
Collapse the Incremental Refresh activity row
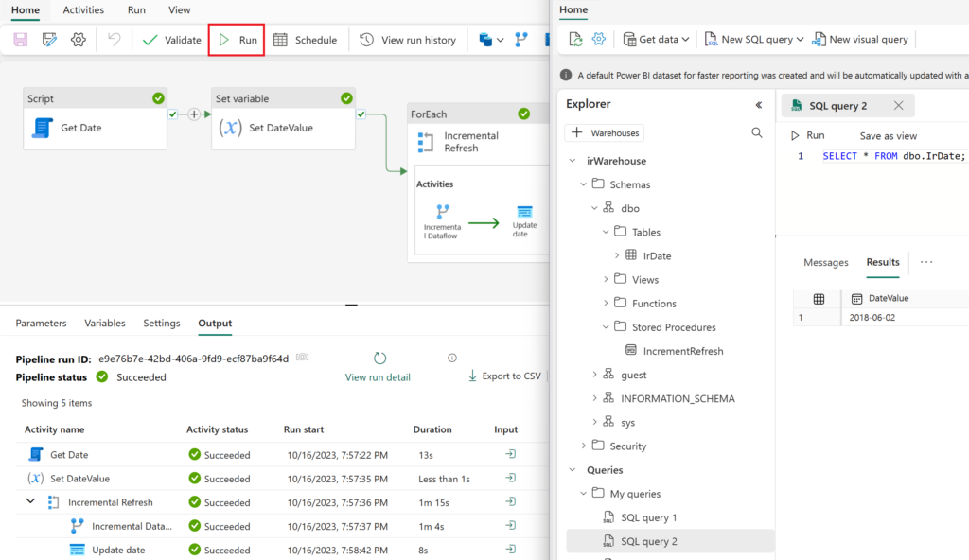click(30, 502)
